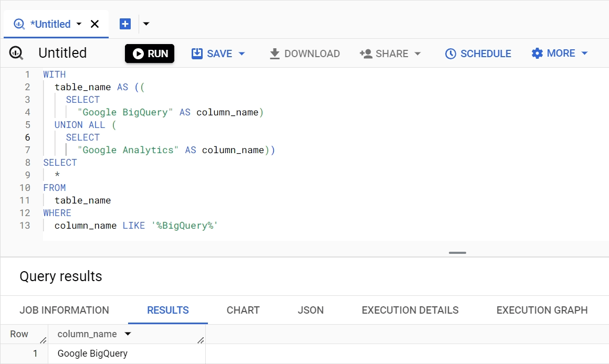Select the Chart tab

pos(243,310)
